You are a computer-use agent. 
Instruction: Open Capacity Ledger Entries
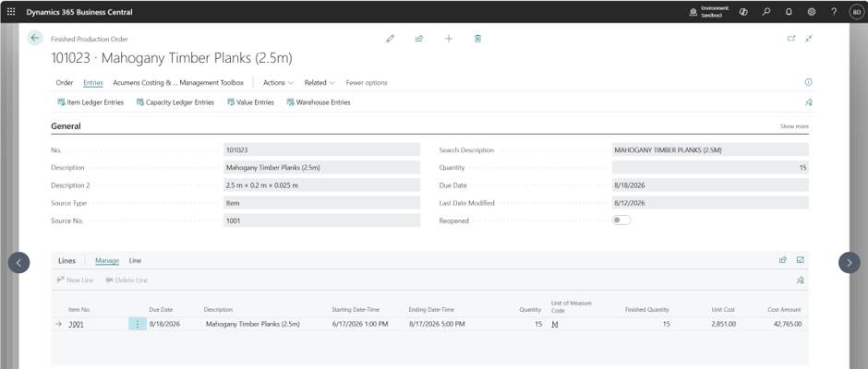[175, 102]
